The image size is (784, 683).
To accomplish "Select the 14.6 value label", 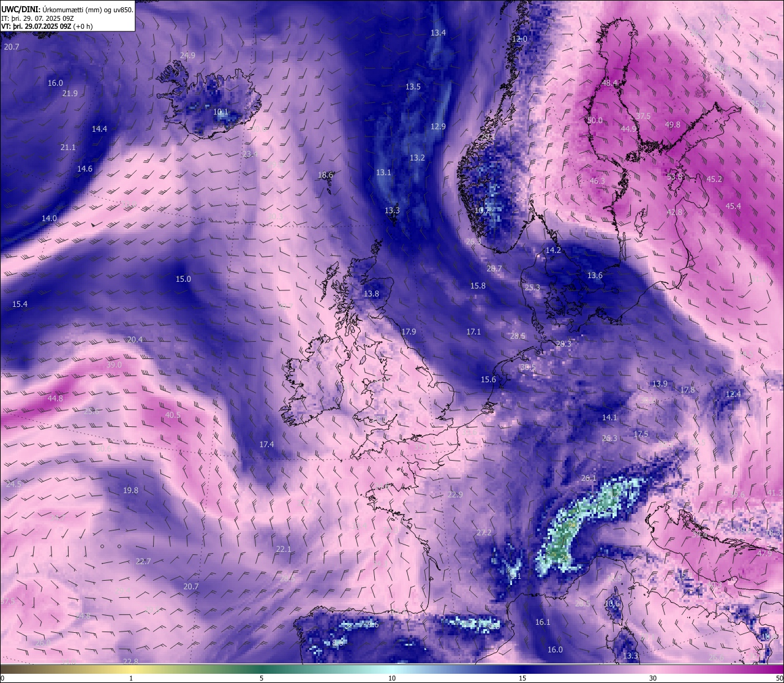I will pos(85,168).
